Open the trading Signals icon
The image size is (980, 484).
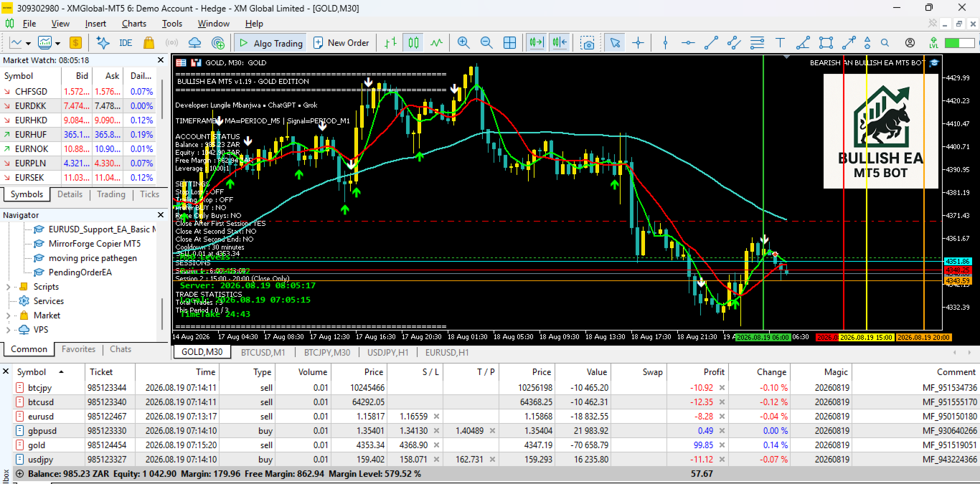point(171,43)
